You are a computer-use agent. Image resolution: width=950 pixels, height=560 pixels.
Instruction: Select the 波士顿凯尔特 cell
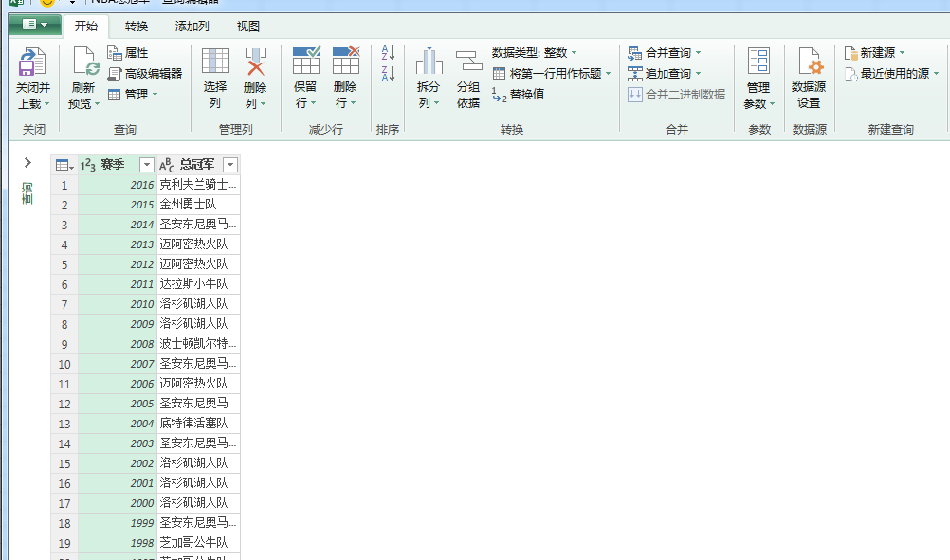click(x=198, y=344)
